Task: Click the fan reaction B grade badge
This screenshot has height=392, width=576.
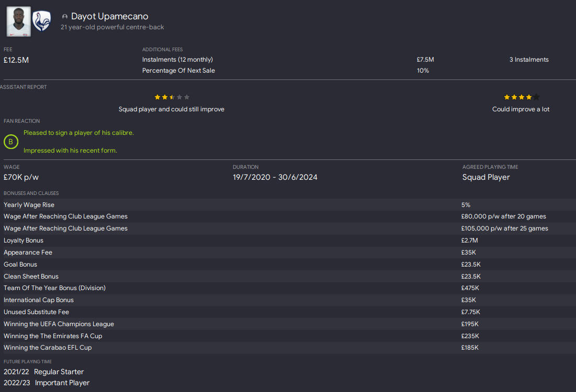Action: click(x=11, y=142)
